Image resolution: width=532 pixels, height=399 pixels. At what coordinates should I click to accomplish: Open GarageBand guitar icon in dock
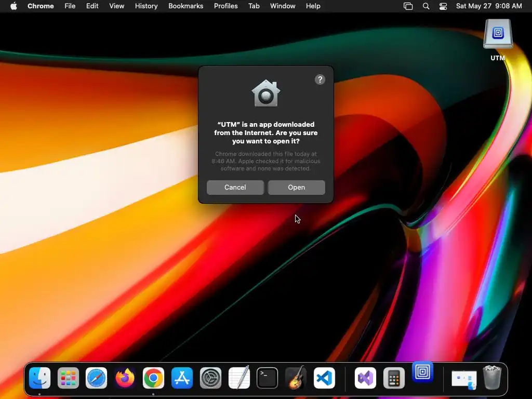coord(296,378)
